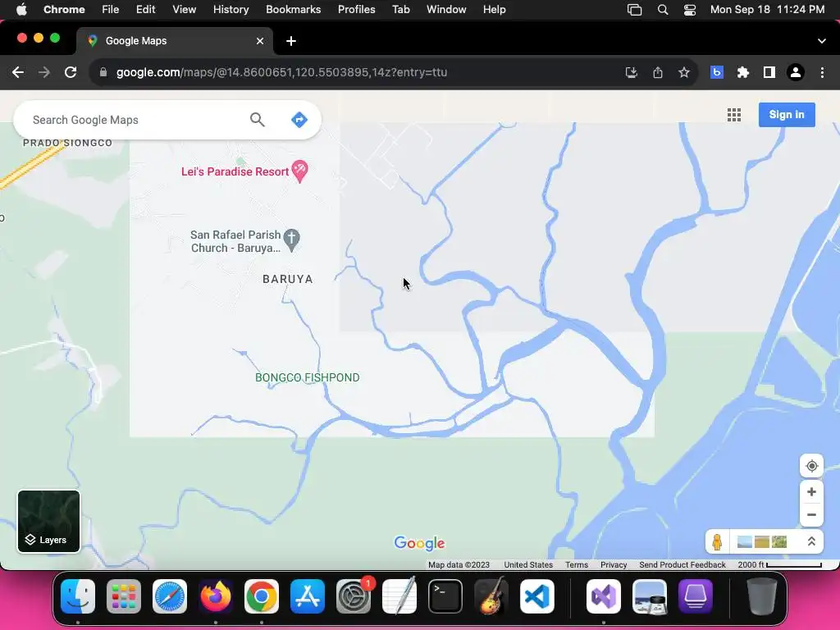The width and height of the screenshot is (840, 630).
Task: Click the United States region link
Action: (528, 564)
